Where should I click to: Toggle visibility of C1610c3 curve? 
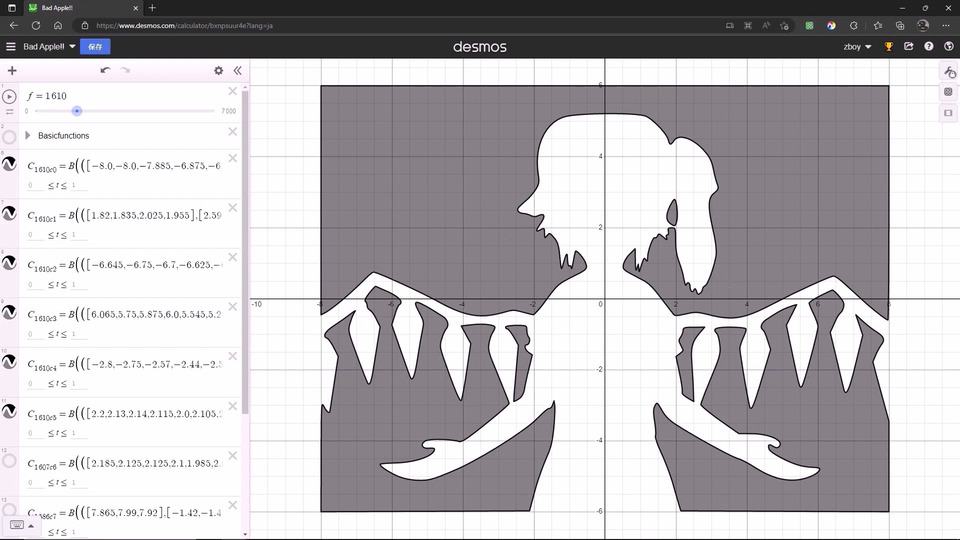(9, 312)
